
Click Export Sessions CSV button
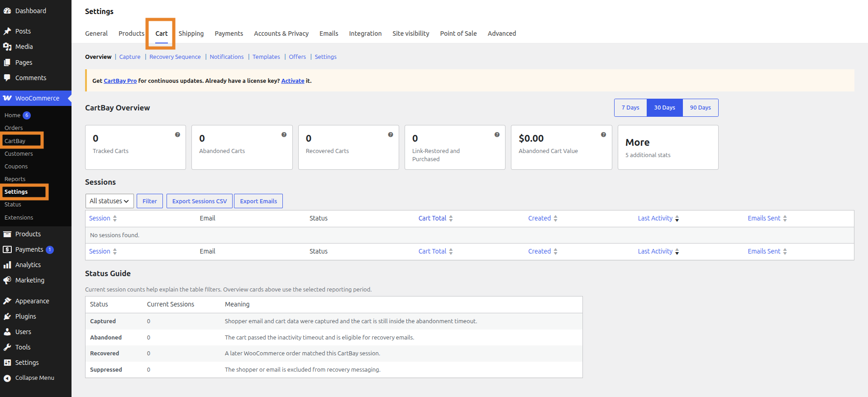[x=200, y=201]
